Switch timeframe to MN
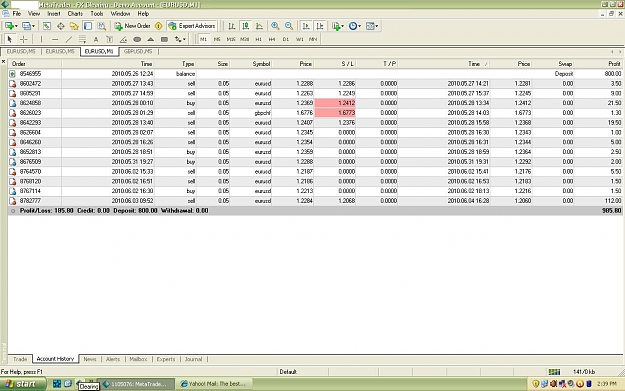This screenshot has width=625, height=391. 313,39
